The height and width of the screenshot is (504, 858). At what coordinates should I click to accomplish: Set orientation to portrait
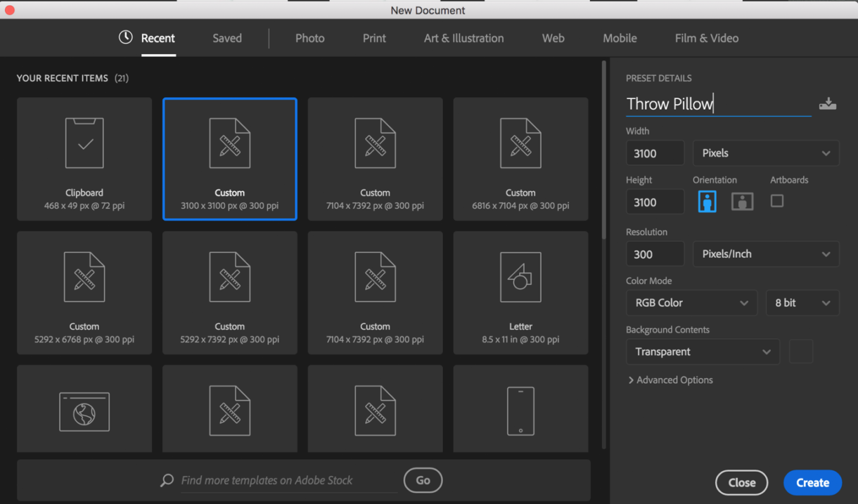pos(707,202)
